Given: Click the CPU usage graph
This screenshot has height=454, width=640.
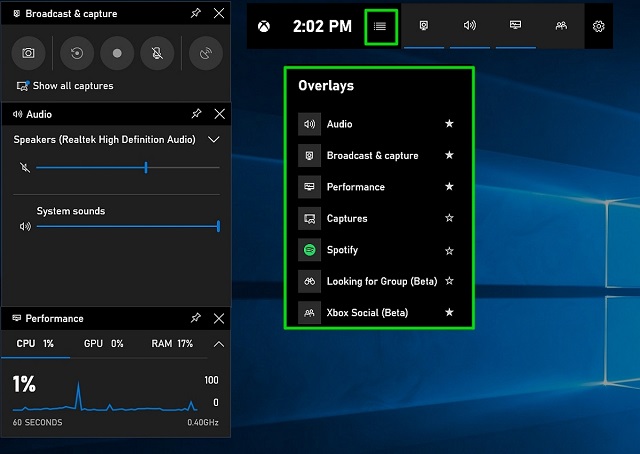Looking at the screenshot, I should 105,396.
